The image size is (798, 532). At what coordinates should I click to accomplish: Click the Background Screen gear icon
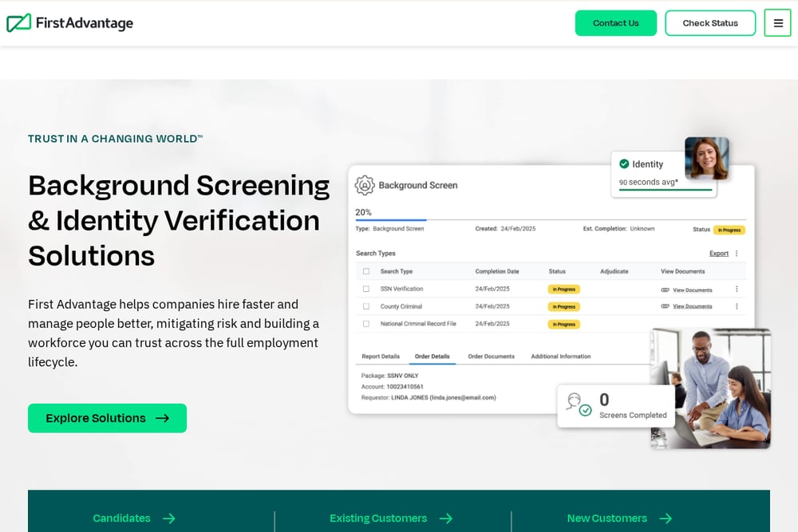point(365,185)
